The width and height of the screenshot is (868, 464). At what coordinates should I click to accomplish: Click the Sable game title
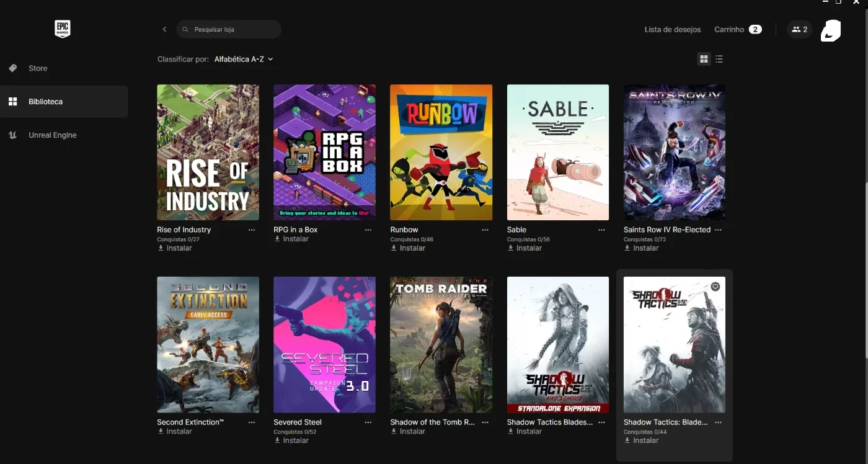pyautogui.click(x=516, y=230)
